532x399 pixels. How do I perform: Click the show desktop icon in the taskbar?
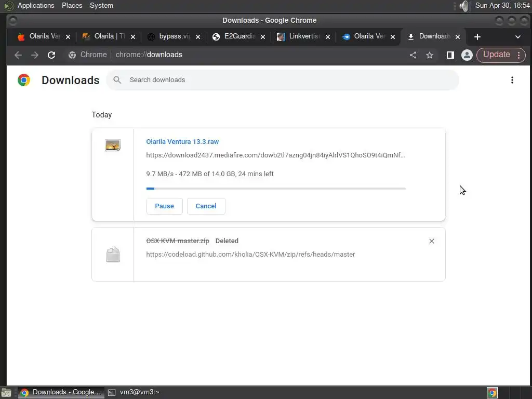click(x=6, y=393)
